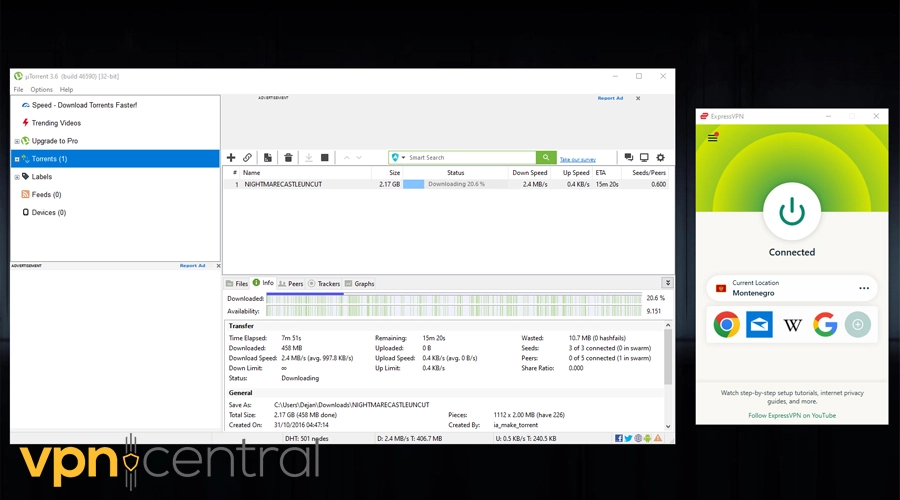
Task: Sort by the Seeds/Peers column header
Action: point(645,173)
